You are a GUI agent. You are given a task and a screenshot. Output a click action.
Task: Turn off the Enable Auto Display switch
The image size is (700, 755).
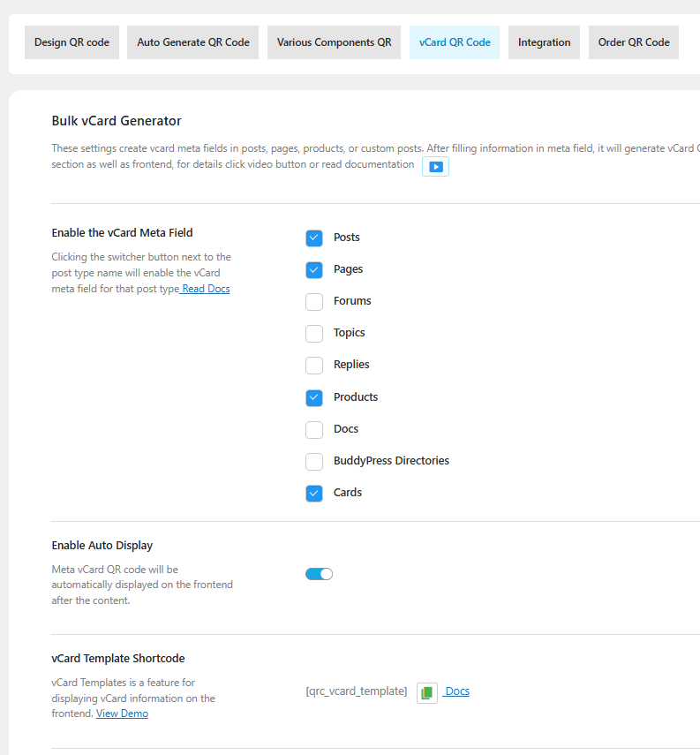319,574
